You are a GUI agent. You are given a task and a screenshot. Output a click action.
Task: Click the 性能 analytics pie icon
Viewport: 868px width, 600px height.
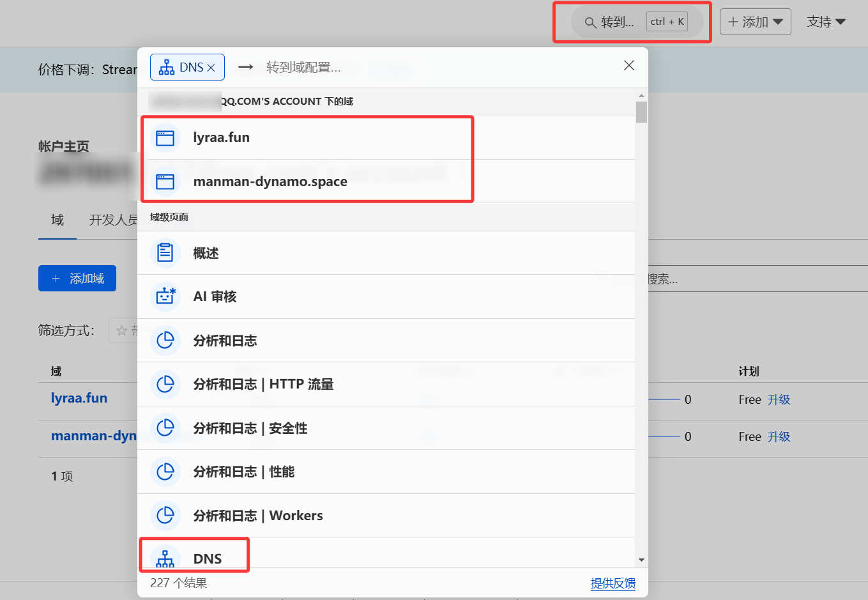[165, 472]
